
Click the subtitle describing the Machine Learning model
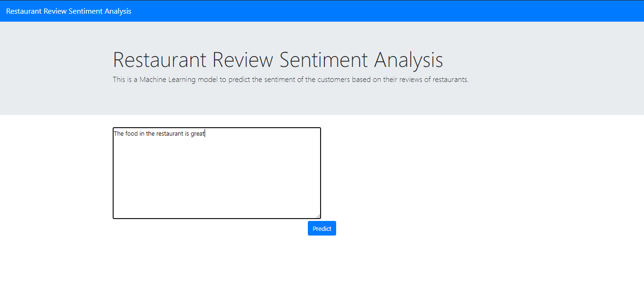(290, 79)
